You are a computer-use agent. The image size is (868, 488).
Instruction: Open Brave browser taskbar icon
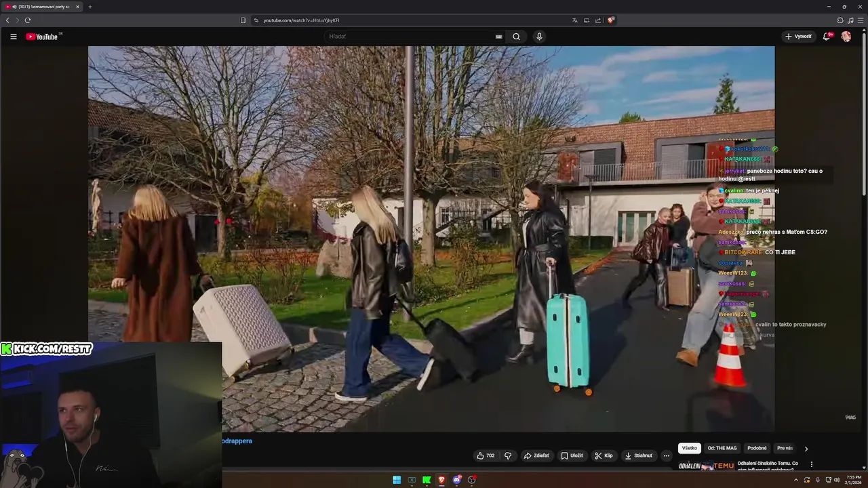coord(441,480)
